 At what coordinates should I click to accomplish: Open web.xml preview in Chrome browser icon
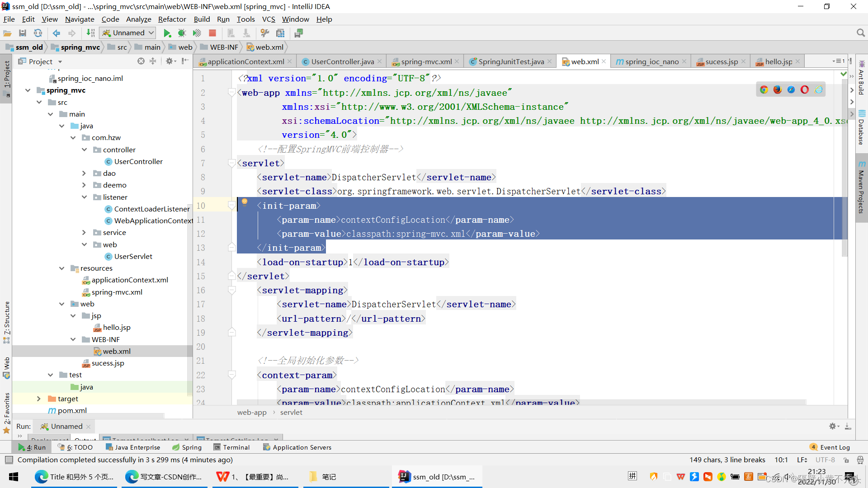(x=764, y=89)
